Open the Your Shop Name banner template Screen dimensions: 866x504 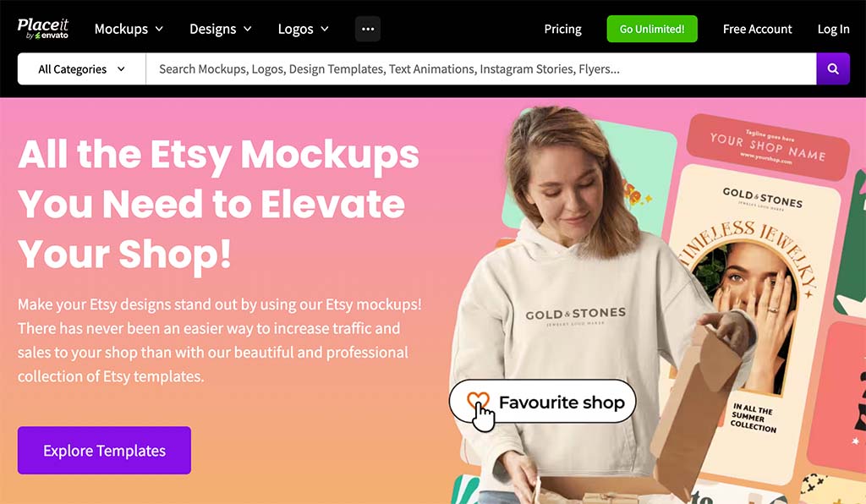click(768, 147)
